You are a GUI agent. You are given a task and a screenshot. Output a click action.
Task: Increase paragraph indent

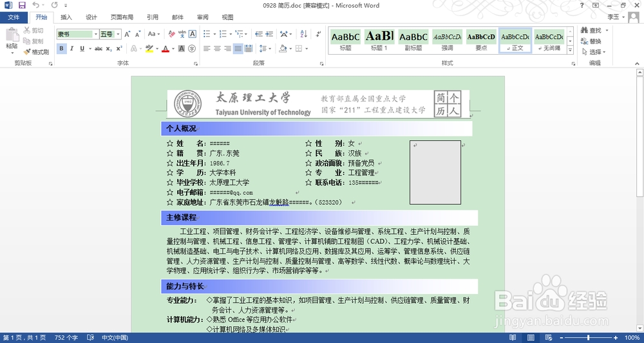click(x=269, y=34)
